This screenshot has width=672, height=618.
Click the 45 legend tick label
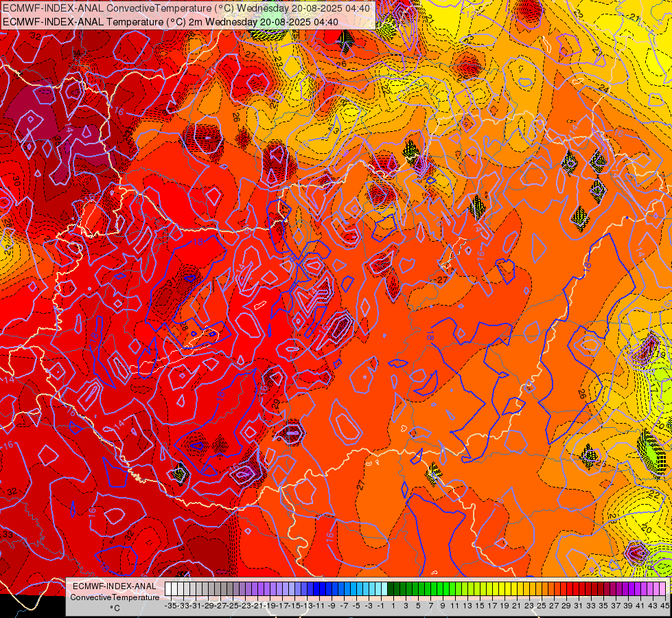pos(664,606)
